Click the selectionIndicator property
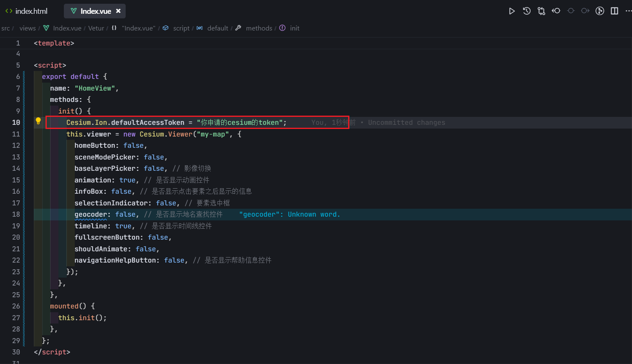Viewport: 632px width, 364px height. 111,203
